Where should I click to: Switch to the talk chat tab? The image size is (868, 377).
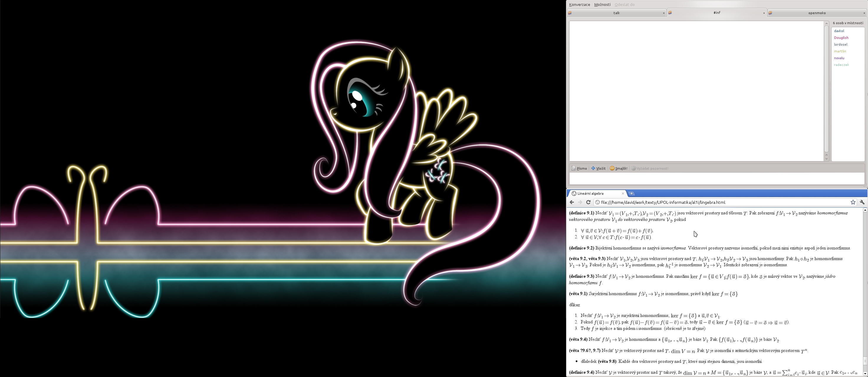pyautogui.click(x=616, y=13)
